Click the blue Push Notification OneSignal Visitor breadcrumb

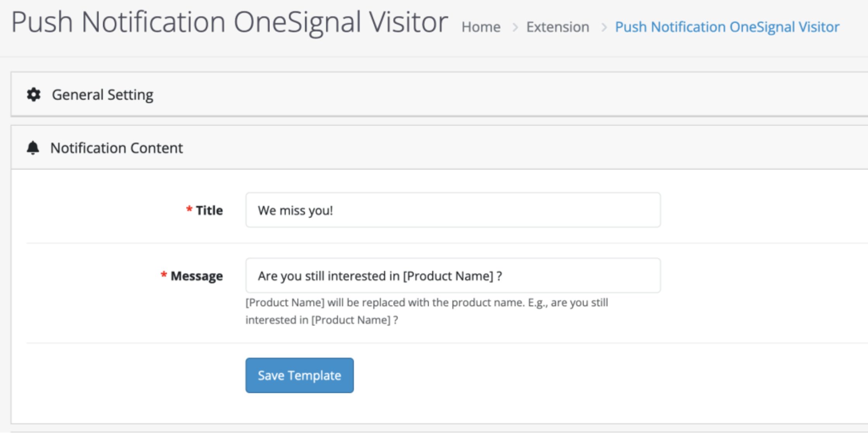tap(727, 27)
